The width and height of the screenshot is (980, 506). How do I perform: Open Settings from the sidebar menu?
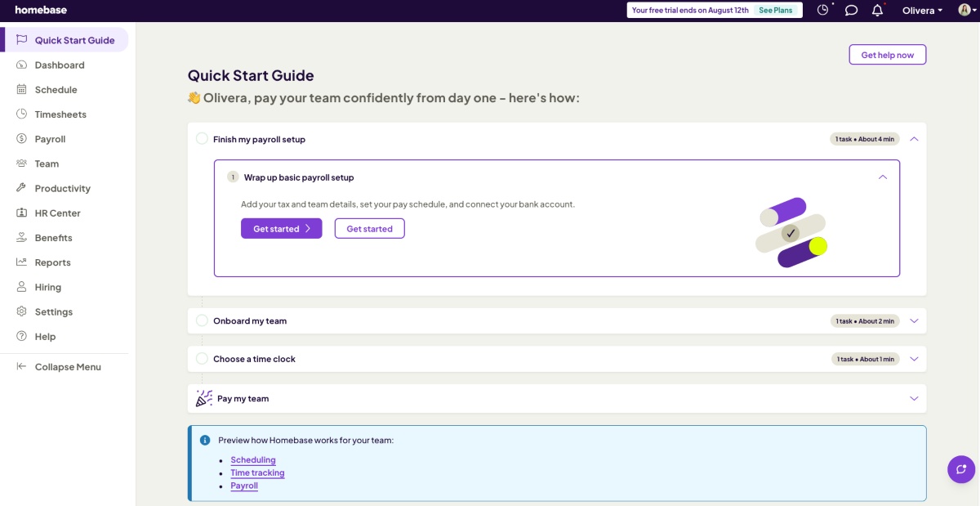coord(51,311)
